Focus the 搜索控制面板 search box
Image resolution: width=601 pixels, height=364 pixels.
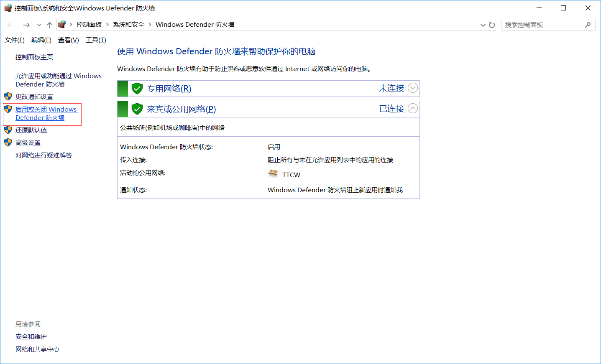[548, 25]
